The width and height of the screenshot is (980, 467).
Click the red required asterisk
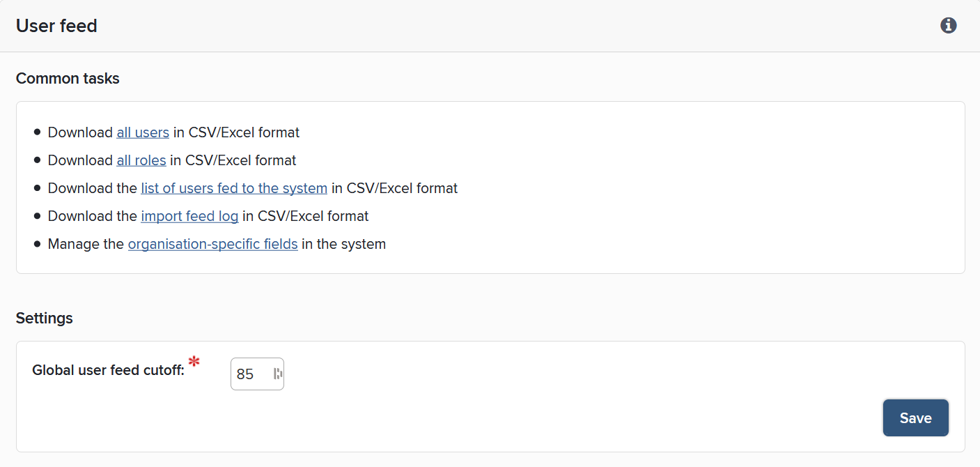click(x=194, y=362)
